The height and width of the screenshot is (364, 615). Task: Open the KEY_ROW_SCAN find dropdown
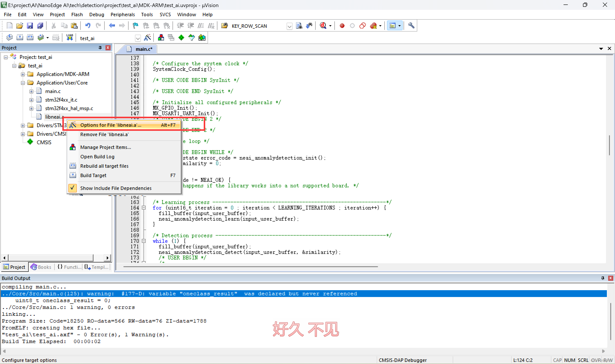[289, 26]
